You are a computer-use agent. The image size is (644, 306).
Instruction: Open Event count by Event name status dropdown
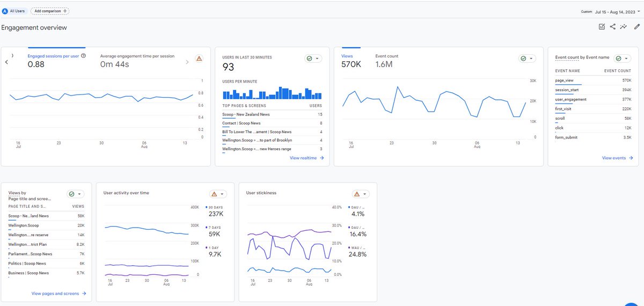click(623, 59)
